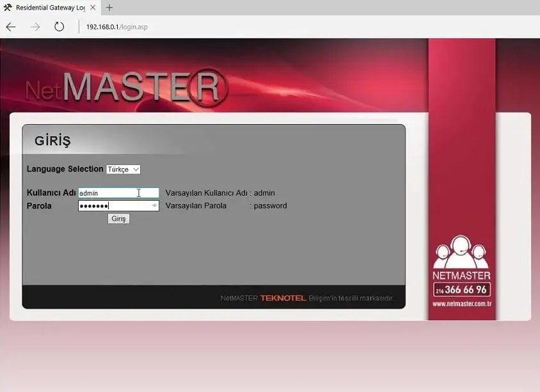Click the 216 366 66 96 phone badge
Image resolution: width=540 pixels, height=392 pixels.
tap(461, 289)
